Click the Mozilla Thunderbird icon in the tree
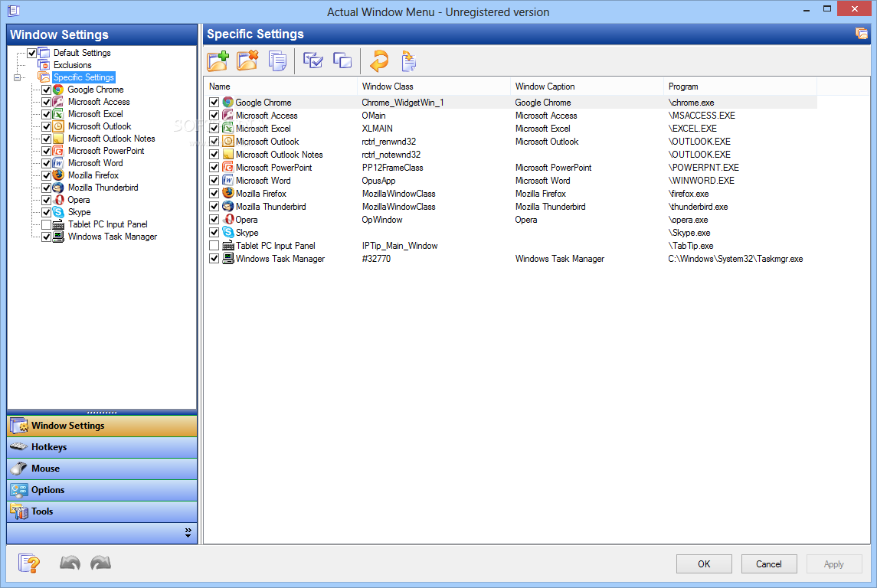 click(58, 188)
